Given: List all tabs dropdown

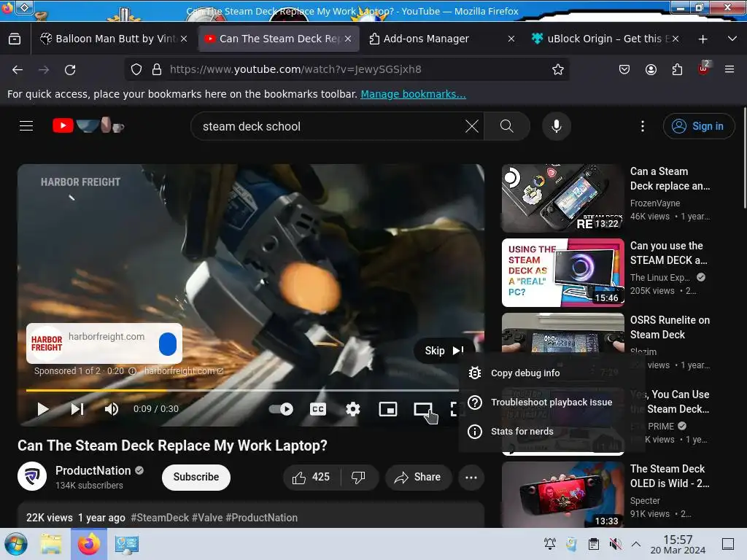Looking at the screenshot, I should [732, 39].
